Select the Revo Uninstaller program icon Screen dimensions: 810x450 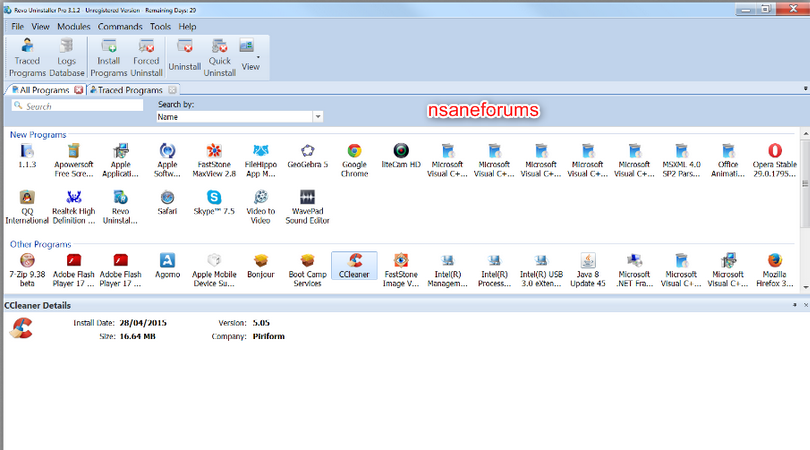pos(120,207)
